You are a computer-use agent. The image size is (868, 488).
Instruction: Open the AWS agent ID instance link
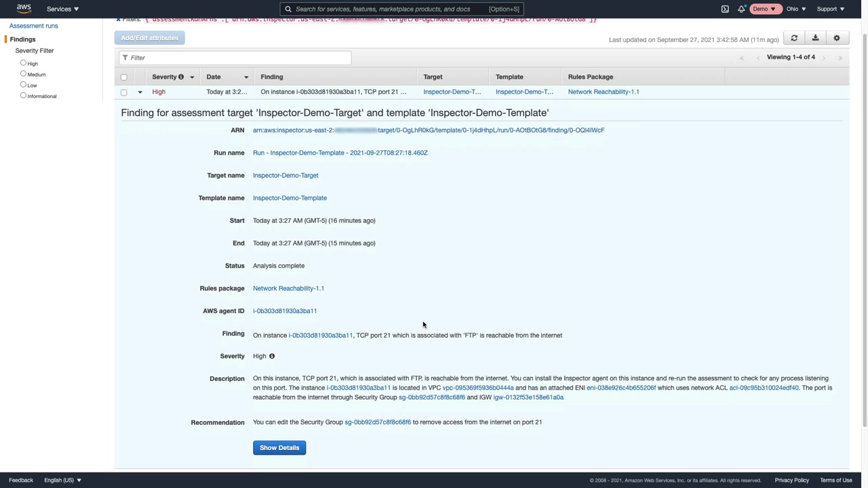coord(285,310)
